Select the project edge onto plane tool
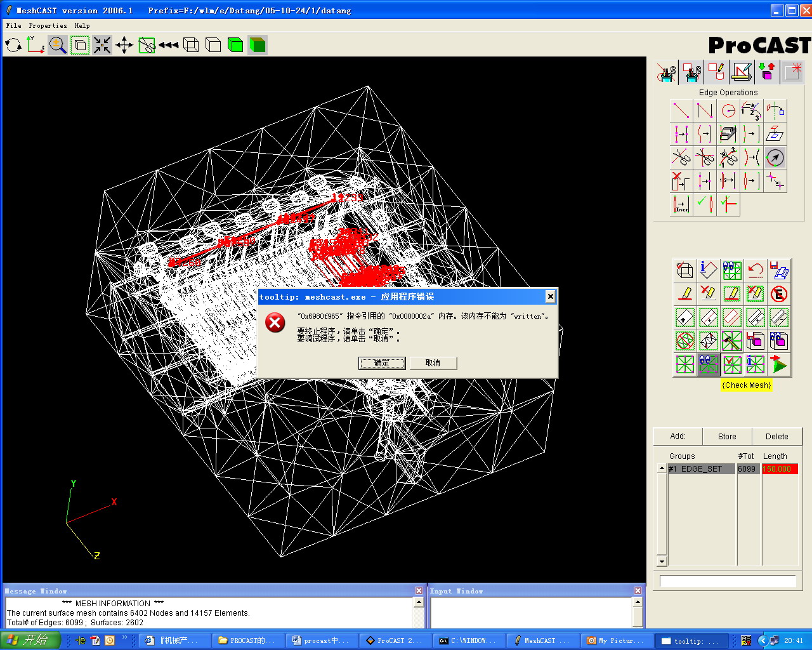812x650 pixels. coord(775,134)
